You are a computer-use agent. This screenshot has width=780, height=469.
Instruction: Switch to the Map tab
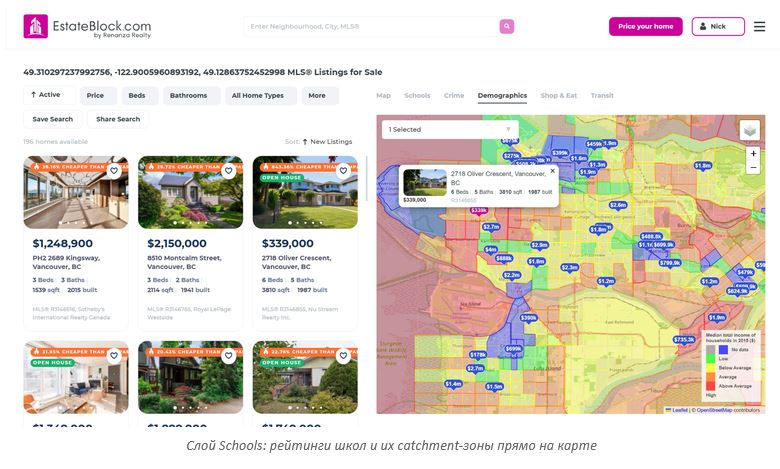pos(383,95)
